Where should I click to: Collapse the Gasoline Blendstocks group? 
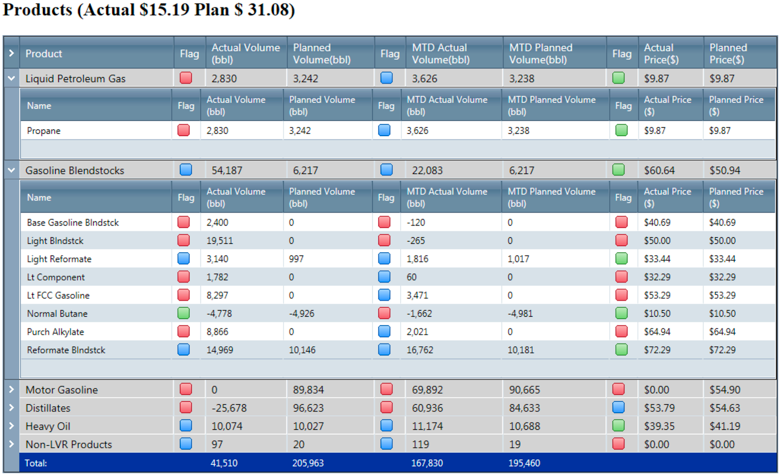10,171
